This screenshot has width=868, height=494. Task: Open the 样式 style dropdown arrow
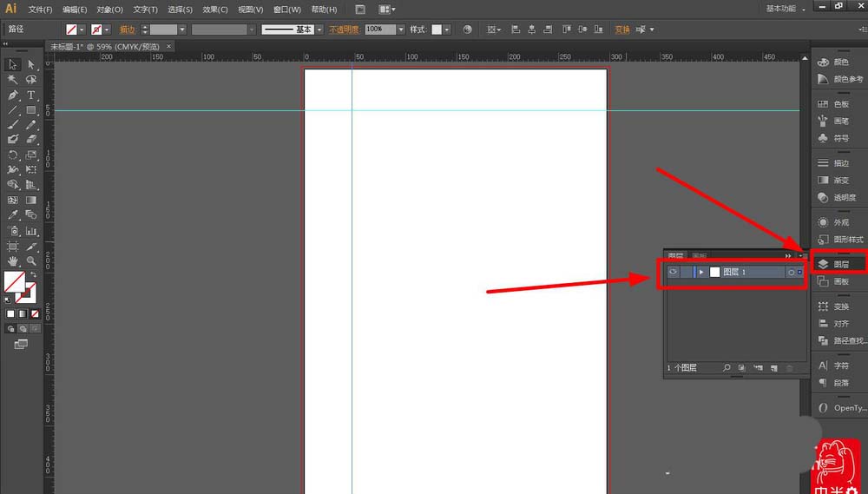447,30
